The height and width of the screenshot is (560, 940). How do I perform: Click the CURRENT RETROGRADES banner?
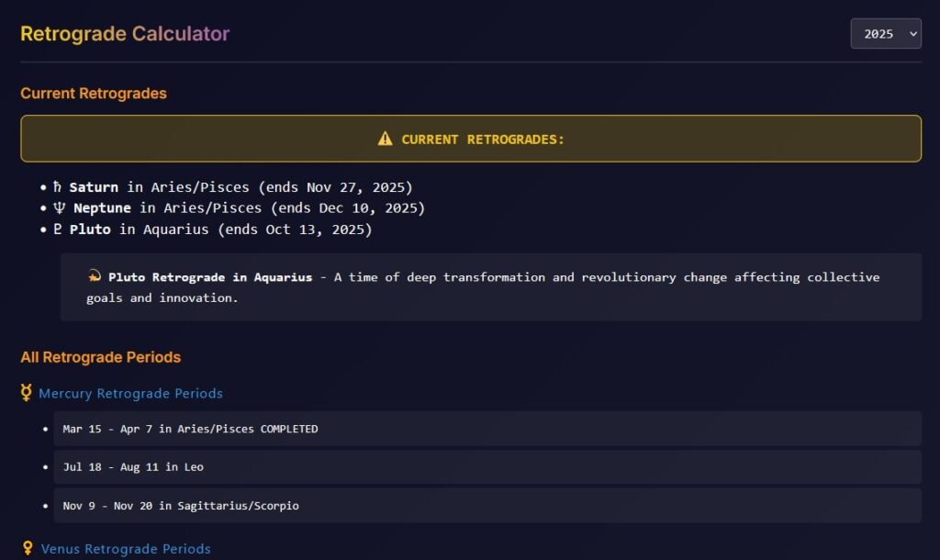[x=471, y=139]
